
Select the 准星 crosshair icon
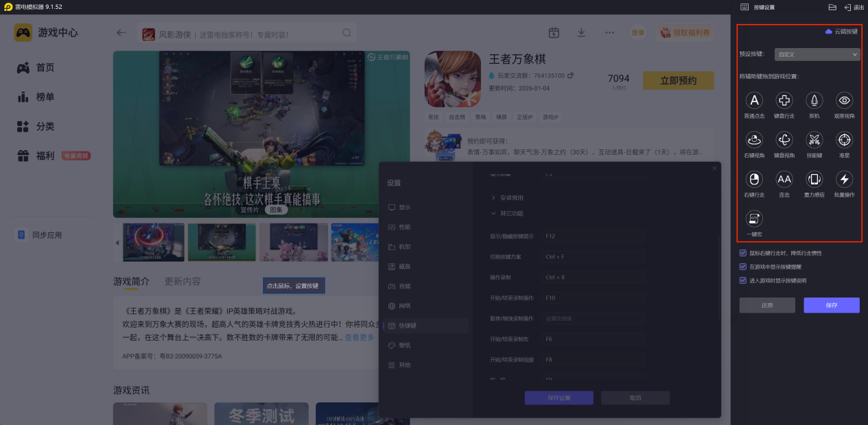(845, 140)
